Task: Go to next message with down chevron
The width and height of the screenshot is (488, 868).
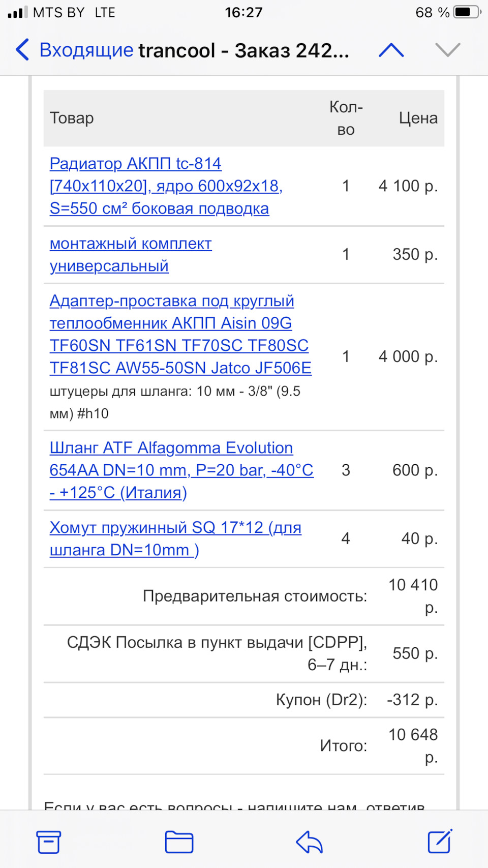Action: point(448,50)
